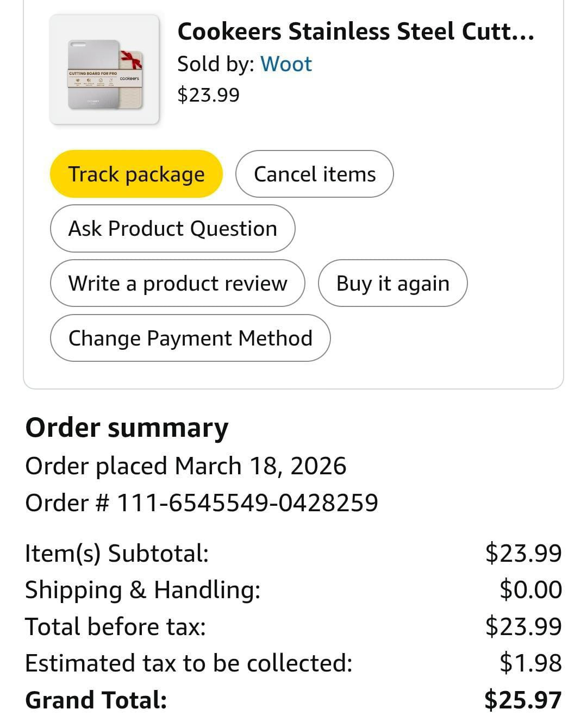Click the $23.99 price below the seller
The width and height of the screenshot is (587, 728).
pyautogui.click(x=208, y=95)
